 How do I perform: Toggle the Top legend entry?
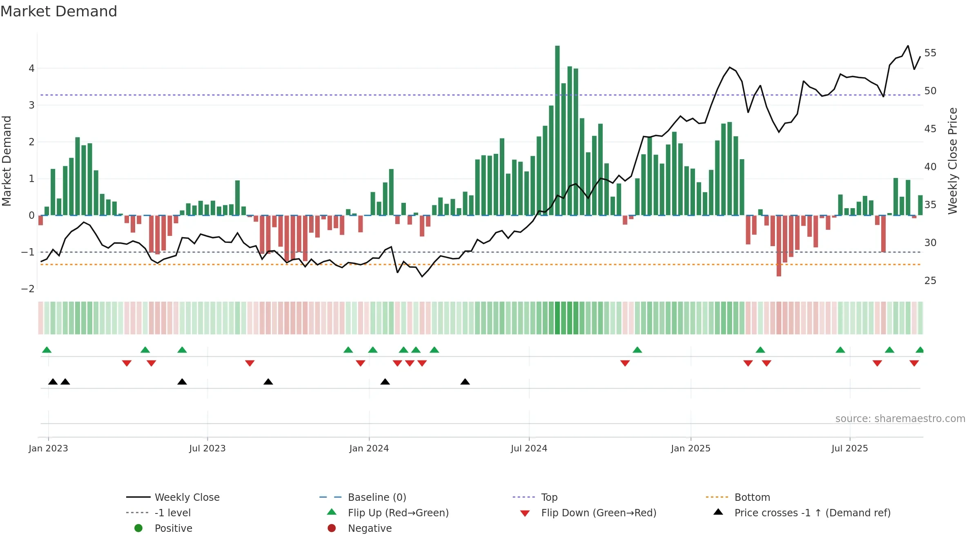pyautogui.click(x=535, y=497)
